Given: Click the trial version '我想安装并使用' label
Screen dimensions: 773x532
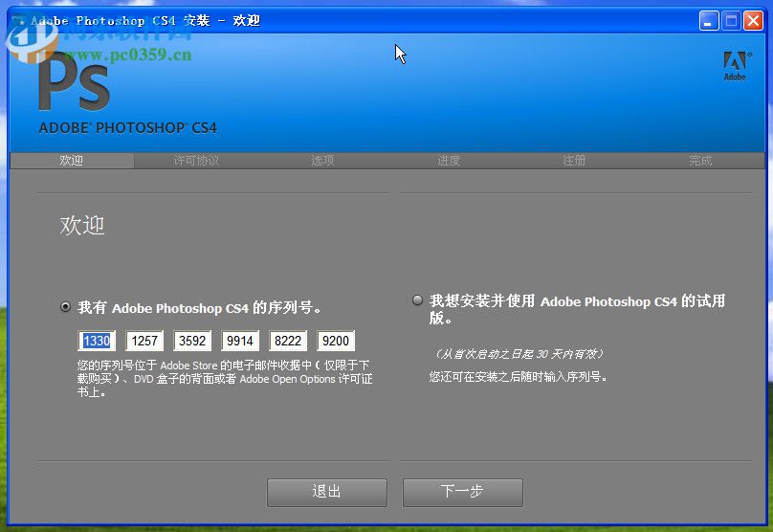Looking at the screenshot, I should (x=577, y=309).
